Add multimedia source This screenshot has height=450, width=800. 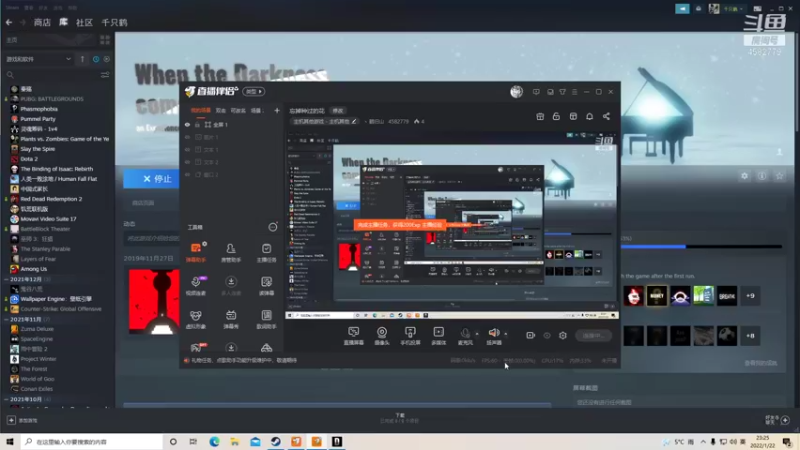[x=438, y=336]
